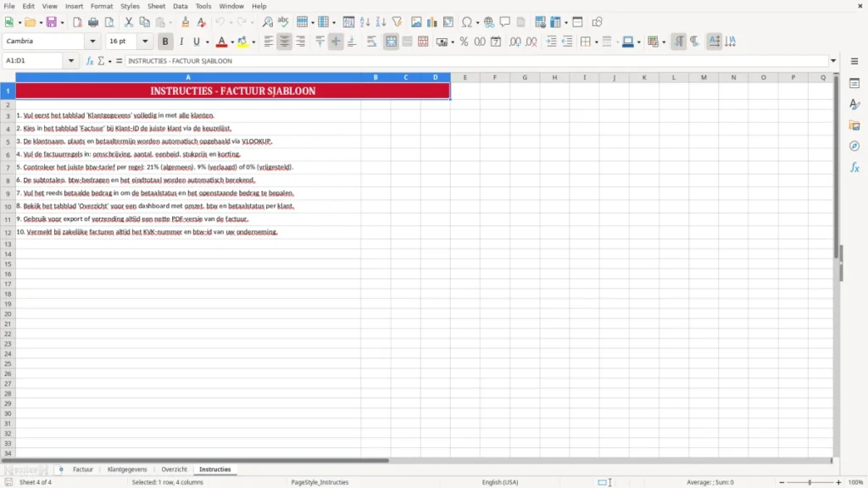Sort ascending icon
The image size is (868, 488).
pos(364,22)
